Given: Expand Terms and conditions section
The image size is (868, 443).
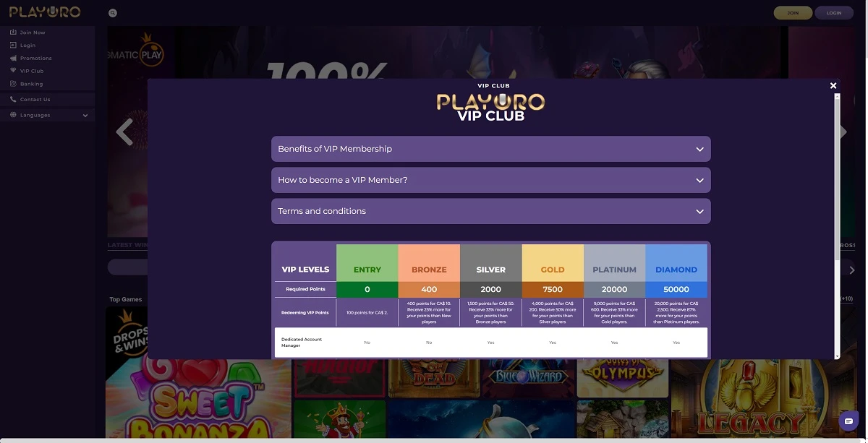Looking at the screenshot, I should (x=491, y=211).
